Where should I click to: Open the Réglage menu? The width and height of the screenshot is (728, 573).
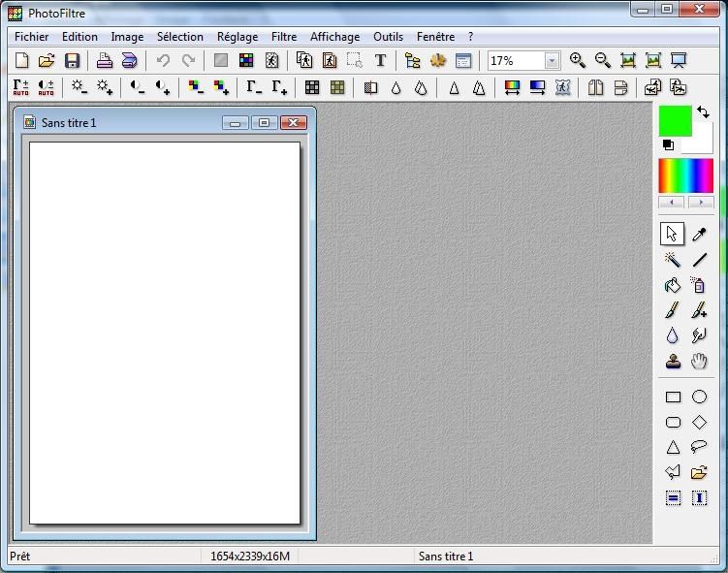click(x=237, y=37)
